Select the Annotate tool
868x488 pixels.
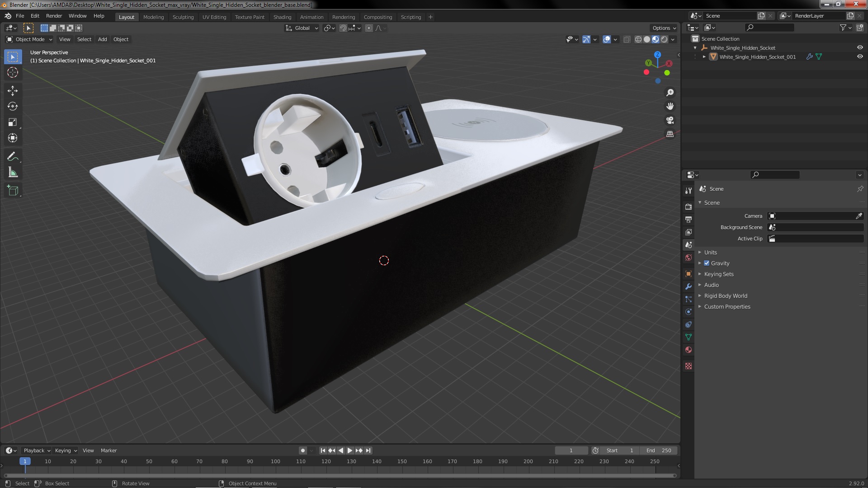click(x=13, y=157)
